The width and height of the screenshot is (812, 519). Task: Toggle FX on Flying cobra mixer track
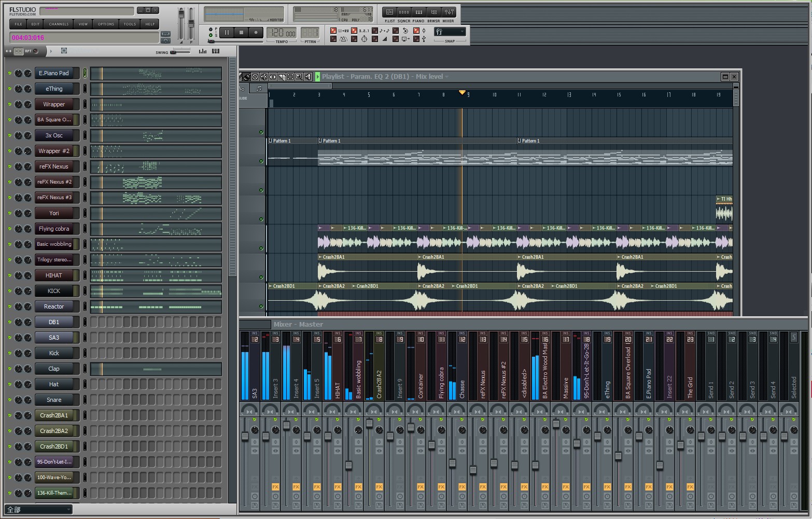[x=441, y=487]
